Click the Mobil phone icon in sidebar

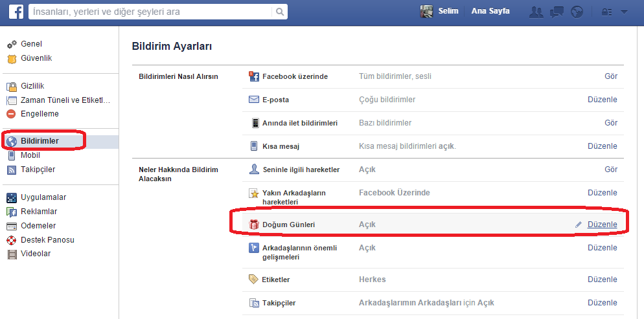pyautogui.click(x=12, y=156)
